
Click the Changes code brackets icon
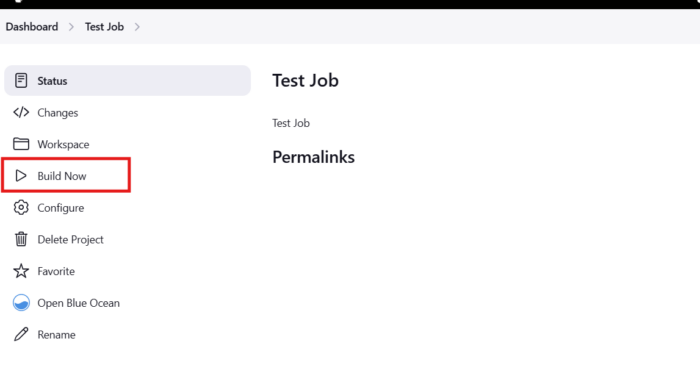pos(21,112)
